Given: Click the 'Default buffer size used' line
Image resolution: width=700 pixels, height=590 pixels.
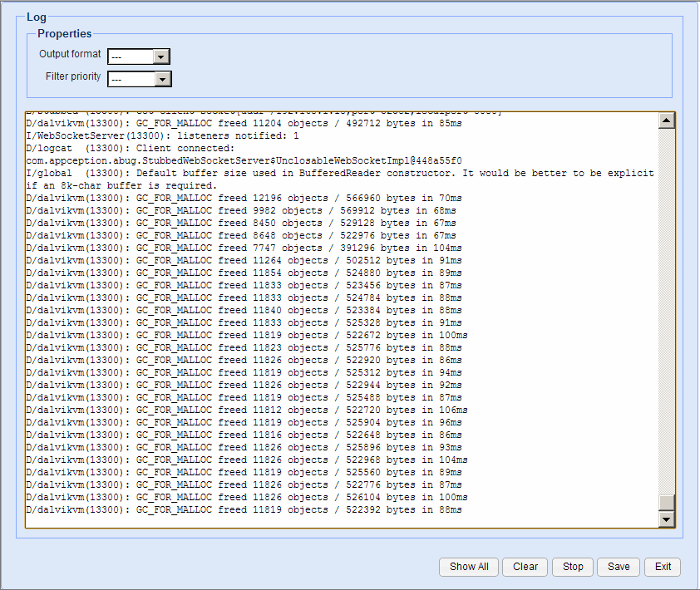Looking at the screenshot, I should point(340,173).
